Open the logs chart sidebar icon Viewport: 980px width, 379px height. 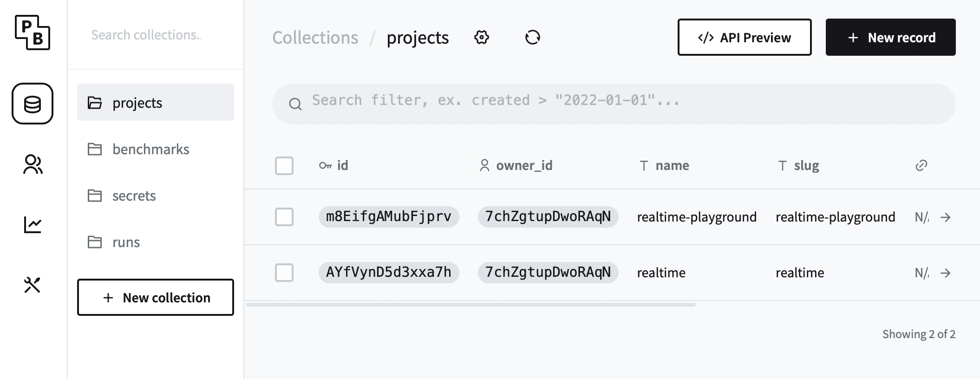(x=33, y=225)
